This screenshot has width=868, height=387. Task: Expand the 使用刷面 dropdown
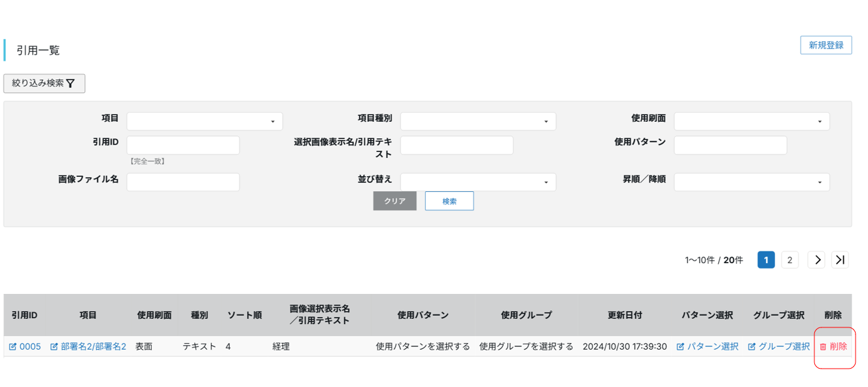coord(752,121)
